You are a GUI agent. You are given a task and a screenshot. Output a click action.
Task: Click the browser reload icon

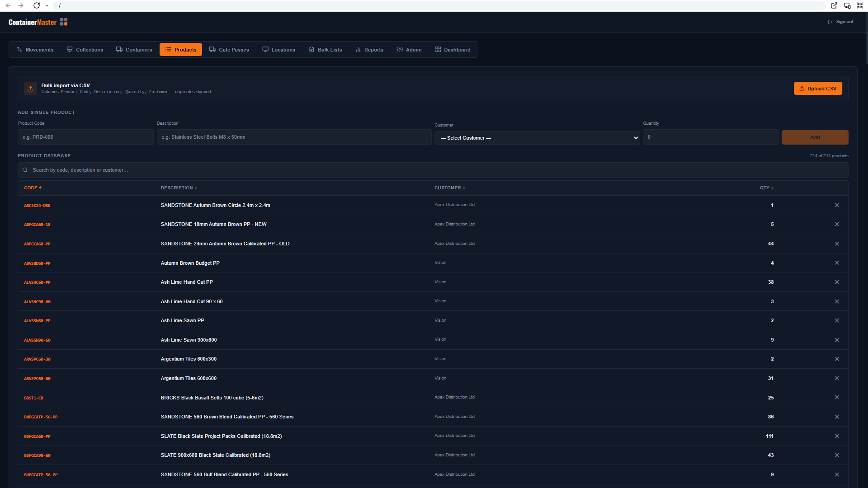tap(37, 5)
